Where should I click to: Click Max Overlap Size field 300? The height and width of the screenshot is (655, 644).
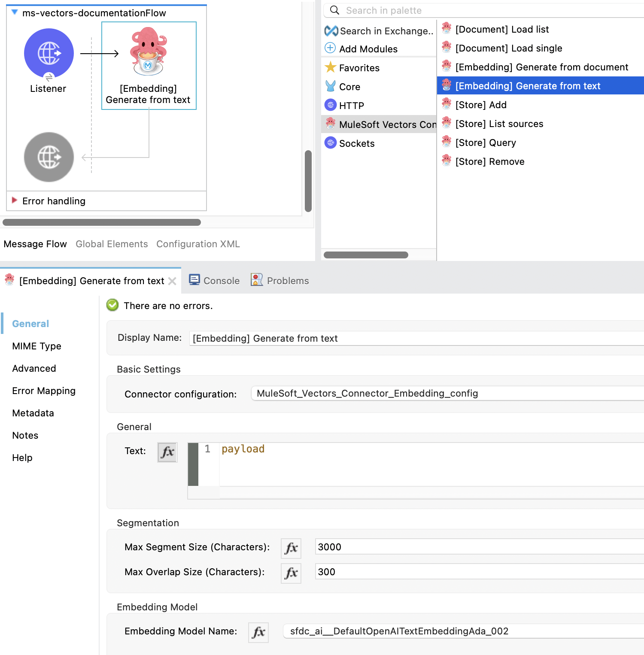[x=480, y=572]
